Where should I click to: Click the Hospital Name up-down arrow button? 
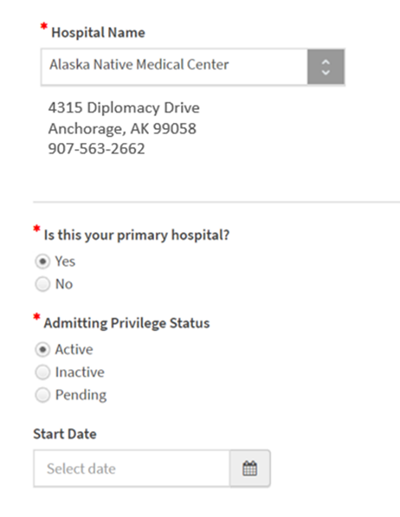tap(326, 67)
